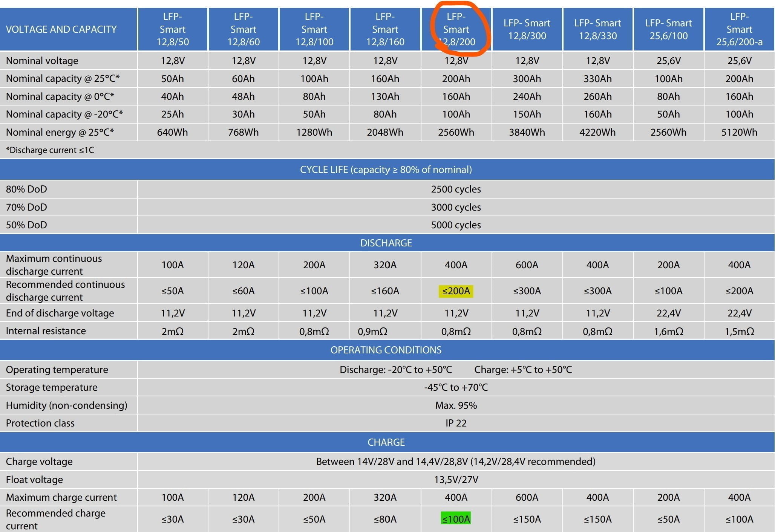Click the Nominal voltage row label
Screen dimensions: 775x532
tap(42, 61)
